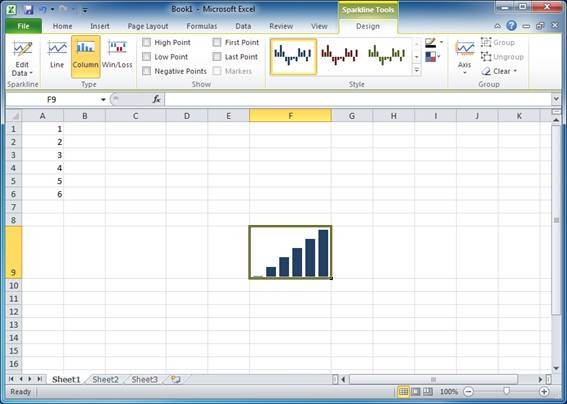Viewport: 567px width, 404px height.
Task: Insert a new worksheet tab
Action: [176, 379]
